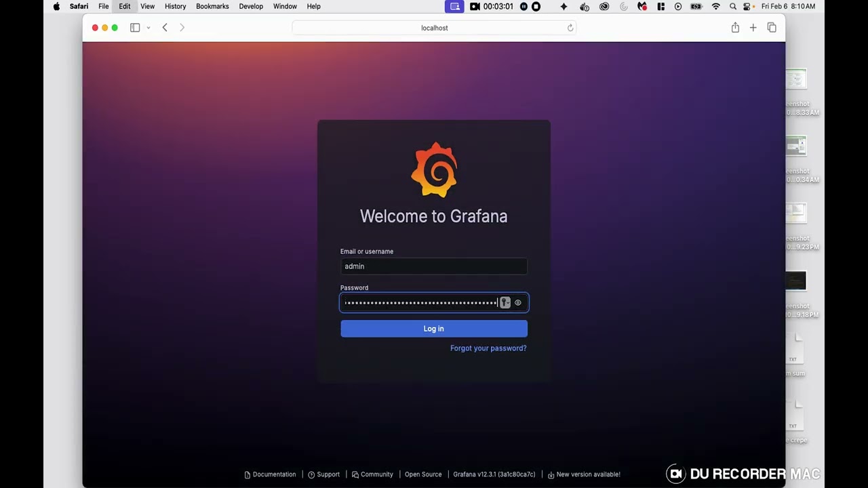Click the Log in button

pyautogui.click(x=434, y=329)
